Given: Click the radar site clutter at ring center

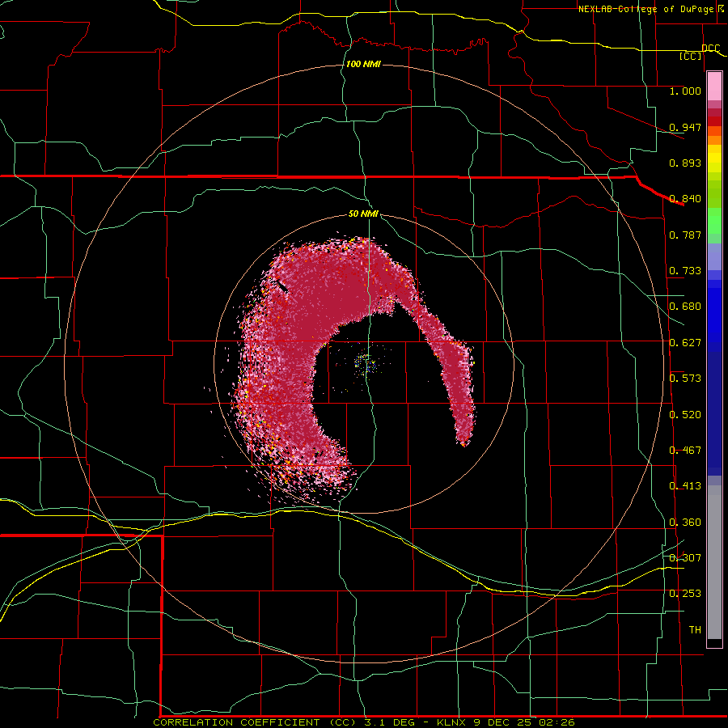Looking at the screenshot, I should tap(366, 364).
